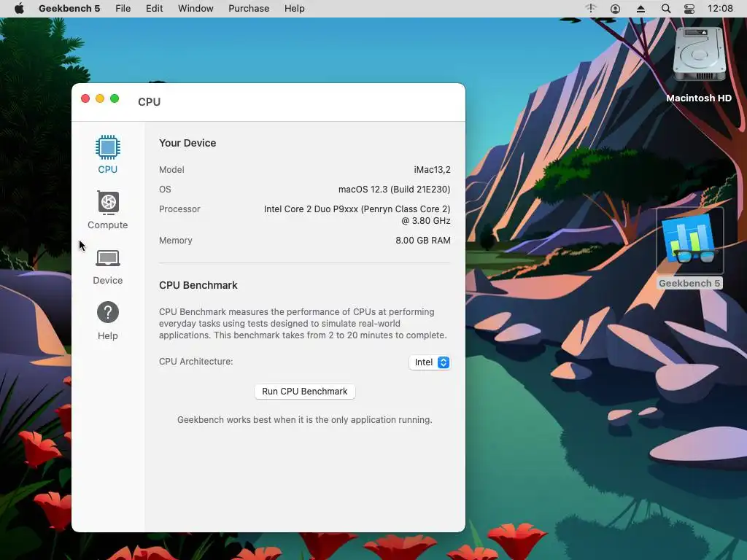Screen dimensions: 747x560
Task: Close the CPU window with the red button
Action: [x=85, y=98]
